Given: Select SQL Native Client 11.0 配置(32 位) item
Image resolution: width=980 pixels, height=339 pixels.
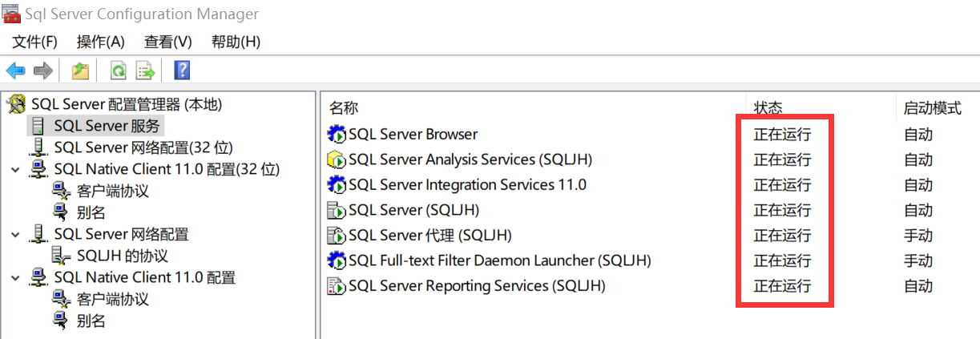Looking at the screenshot, I should tap(167, 169).
